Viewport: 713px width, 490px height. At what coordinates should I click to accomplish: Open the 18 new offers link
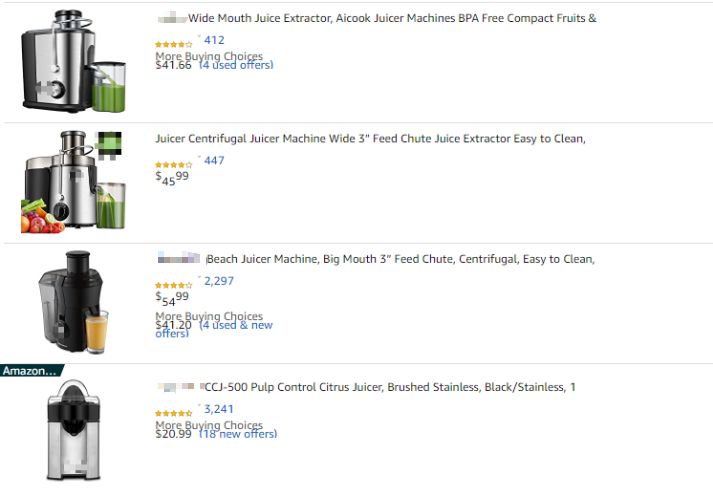click(x=238, y=434)
